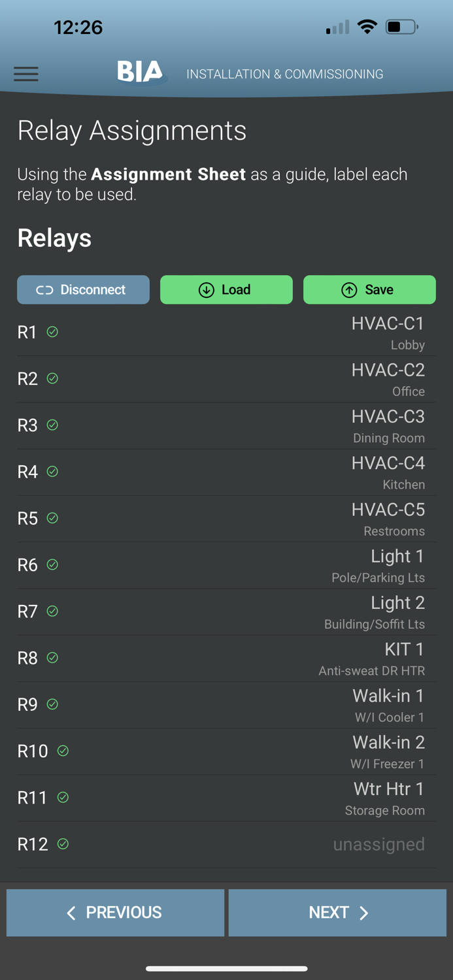Click the down-arrow icon in the Load button
453x980 pixels.
pos(205,289)
